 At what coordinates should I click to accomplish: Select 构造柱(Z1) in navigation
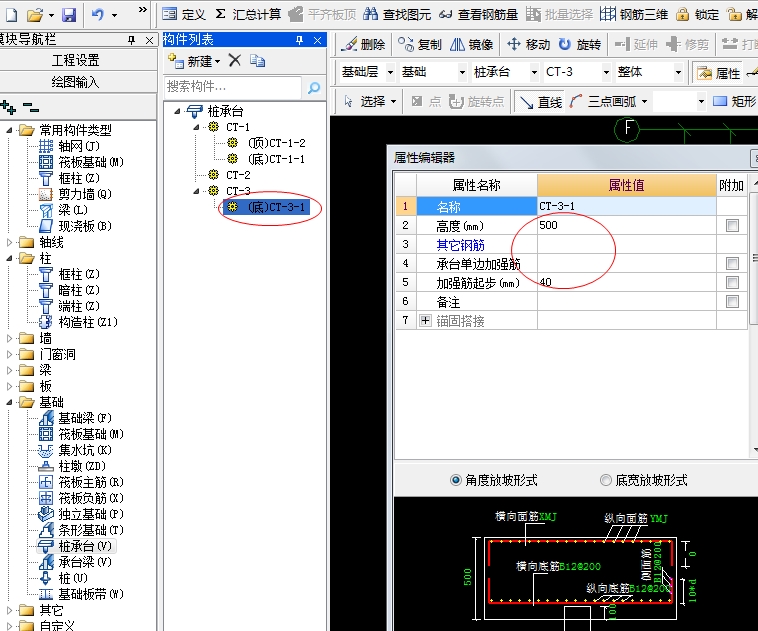88,322
